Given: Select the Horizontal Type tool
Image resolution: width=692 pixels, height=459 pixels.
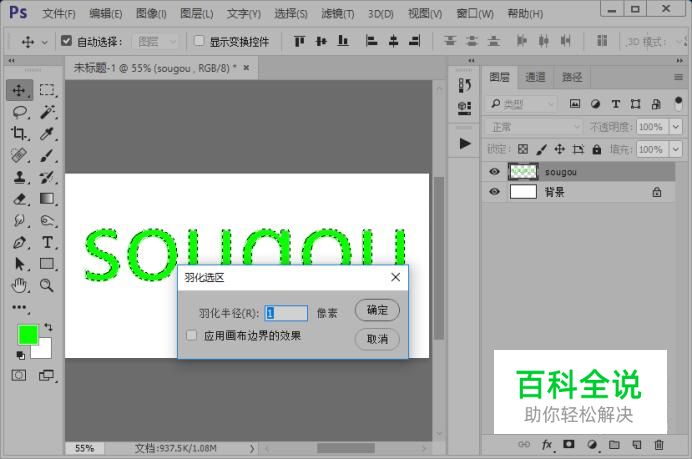Looking at the screenshot, I should (x=47, y=242).
